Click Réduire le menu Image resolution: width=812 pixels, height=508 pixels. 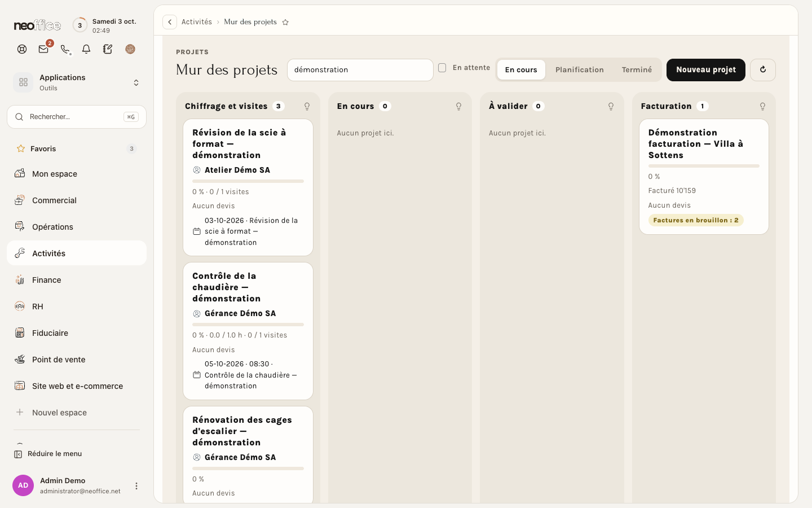(48, 454)
